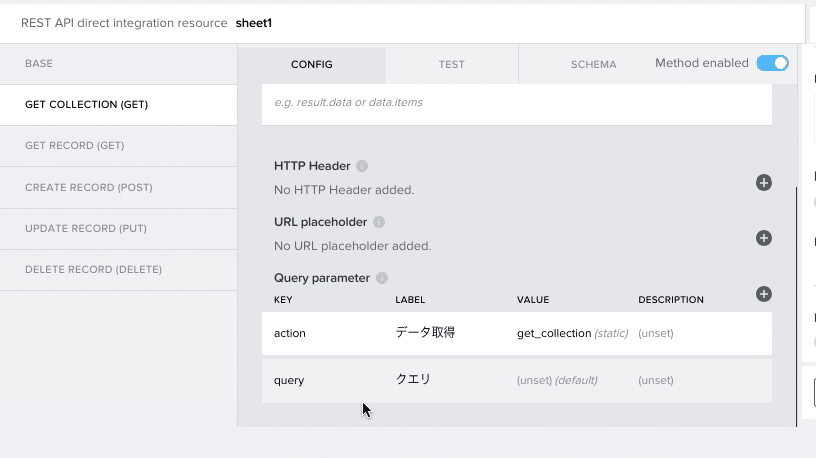Click the result.data path input field
The image size is (816, 458).
[517, 103]
